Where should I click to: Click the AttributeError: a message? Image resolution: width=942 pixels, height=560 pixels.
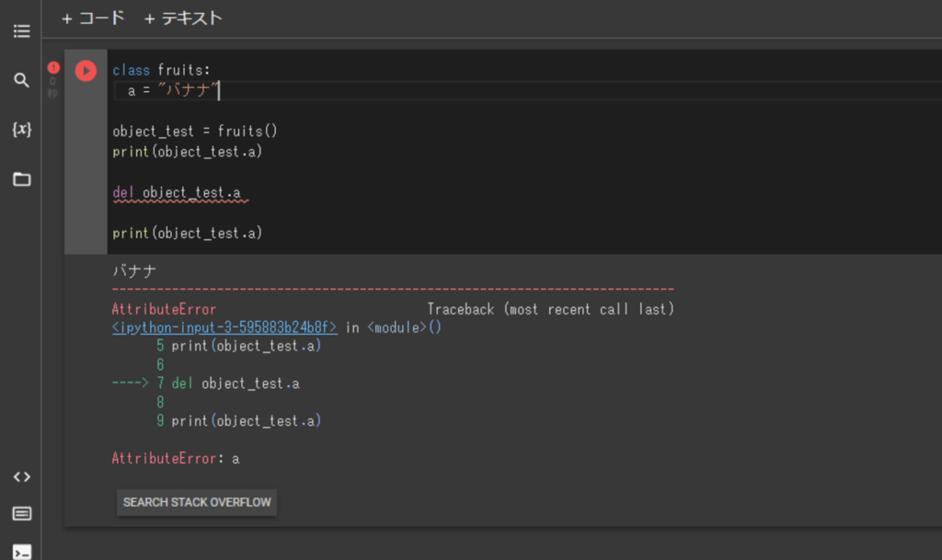[x=176, y=459]
